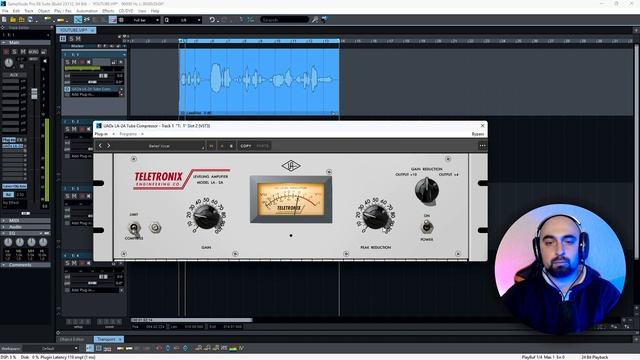Open the Track menu
This screenshot has width=640, height=360.
click(29, 11)
